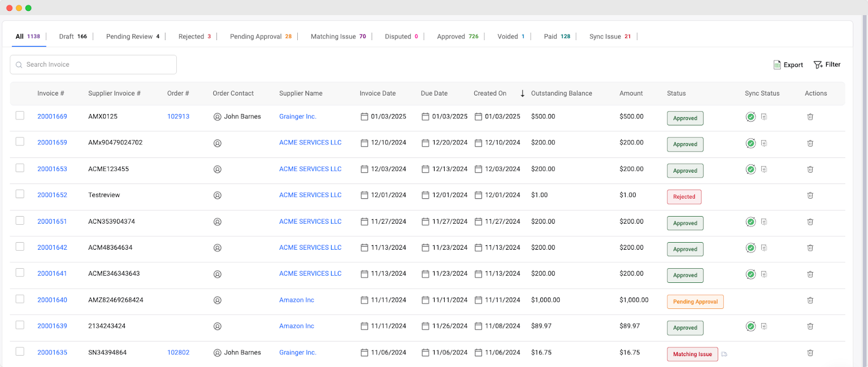Click calendar icon next to invoice date 01/03/2025
Image resolution: width=868 pixels, height=367 pixels.
[x=365, y=117]
